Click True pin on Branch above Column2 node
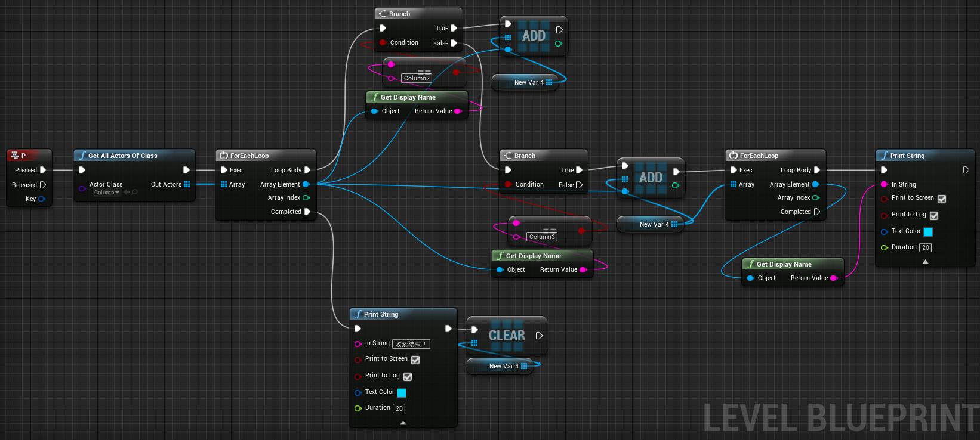The height and width of the screenshot is (440, 980). (454, 28)
